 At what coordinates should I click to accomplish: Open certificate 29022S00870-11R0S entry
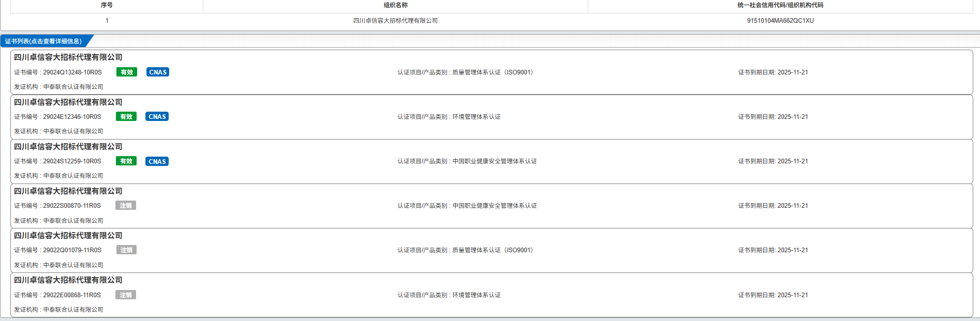tap(492, 206)
